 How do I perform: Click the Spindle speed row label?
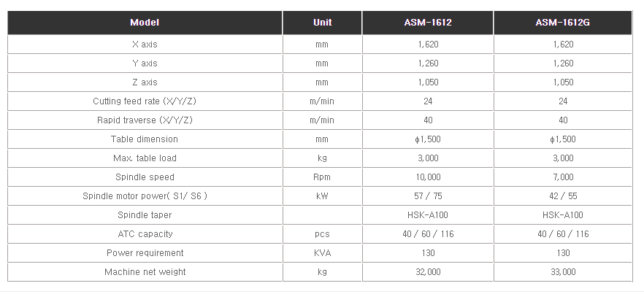145,177
